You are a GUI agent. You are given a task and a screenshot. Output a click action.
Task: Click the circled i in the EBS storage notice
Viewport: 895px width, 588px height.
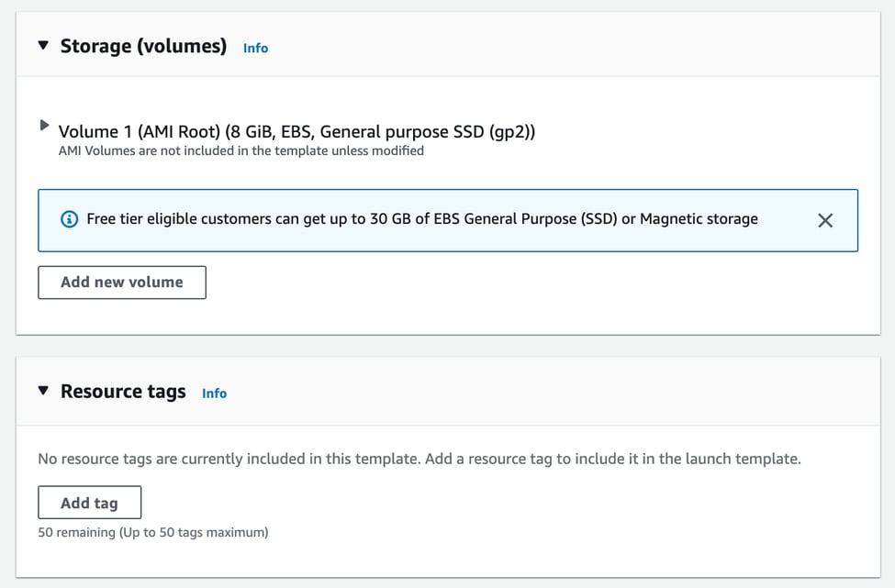(x=70, y=219)
